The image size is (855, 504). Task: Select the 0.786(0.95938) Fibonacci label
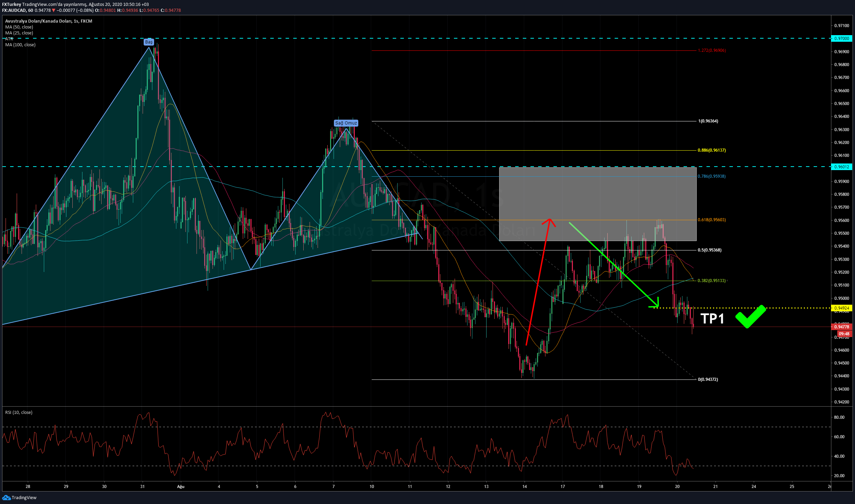pyautogui.click(x=712, y=176)
